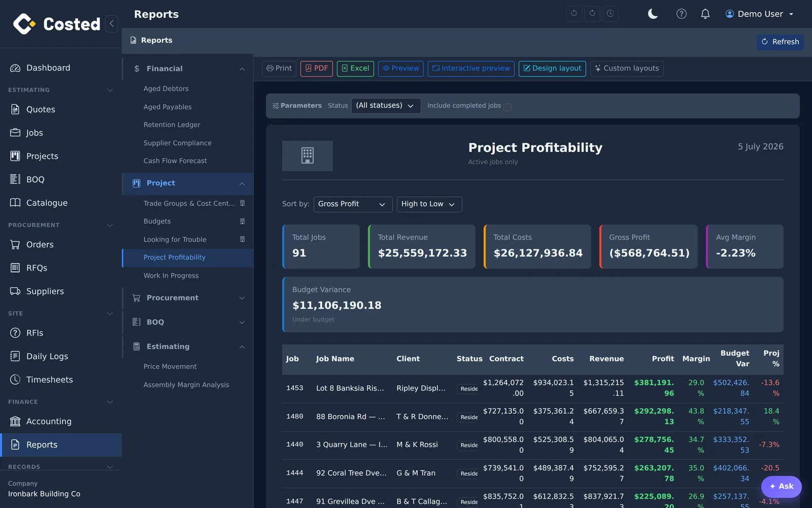The width and height of the screenshot is (812, 508).
Task: Open Projects in sidebar
Action: 61,156
